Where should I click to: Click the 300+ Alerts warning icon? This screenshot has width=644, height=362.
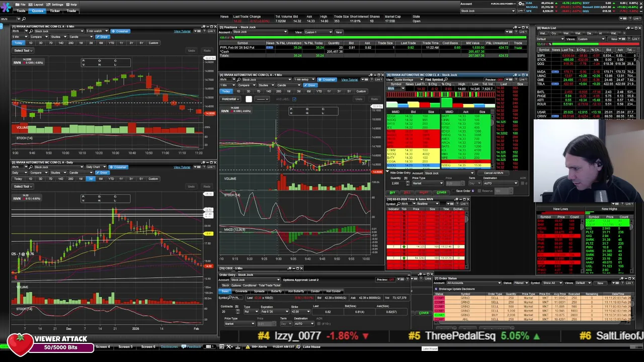click(248, 346)
